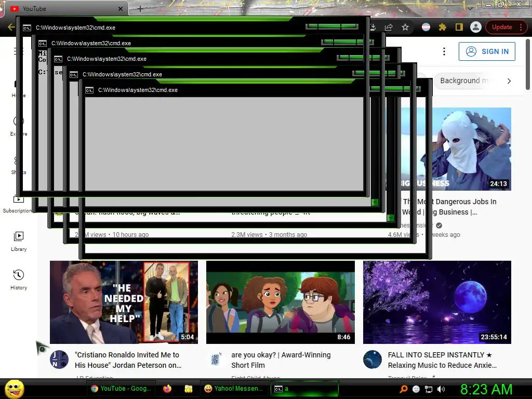Viewport: 532px width, 399px height.
Task: Click inside the frontmost cmd.exe console area
Action: [x=224, y=144]
